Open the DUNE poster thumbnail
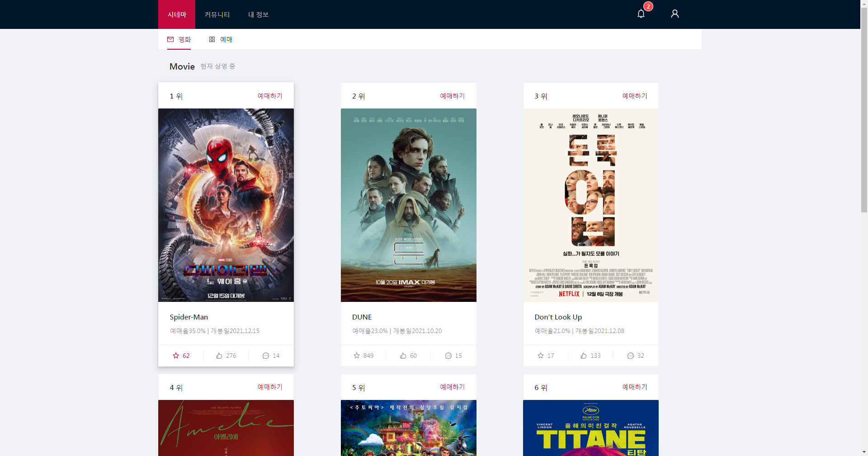The width and height of the screenshot is (868, 456). point(409,205)
